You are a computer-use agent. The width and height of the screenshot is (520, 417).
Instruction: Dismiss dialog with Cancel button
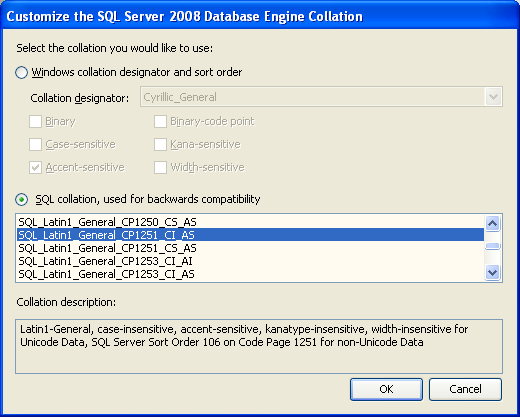pyautogui.click(x=465, y=389)
